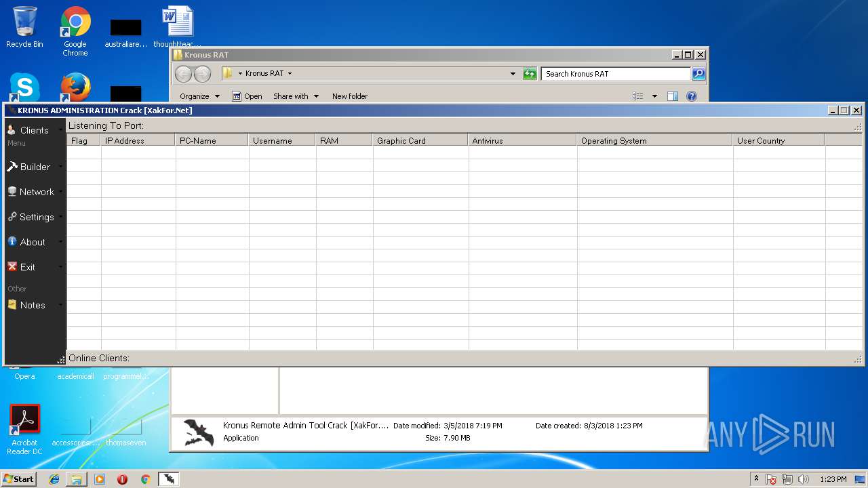Sort by Username column header
The image size is (868, 488).
pos(283,140)
